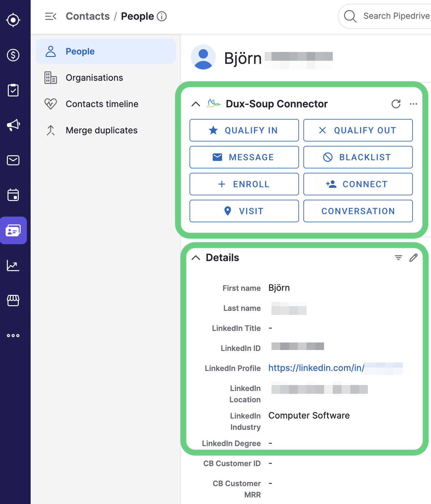431x504 pixels.
Task: Open Merge duplicates menu item
Action: coord(106,130)
